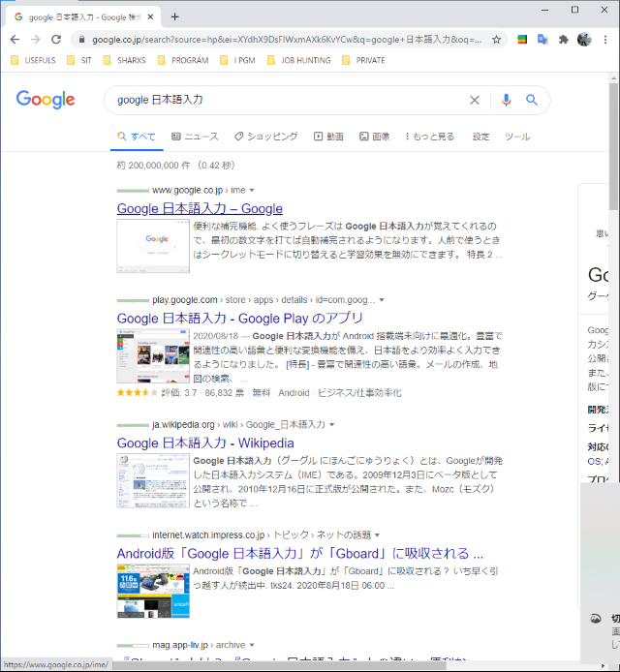Bookmark this page with the star icon
This screenshot has height=672, width=620.
pos(497,40)
